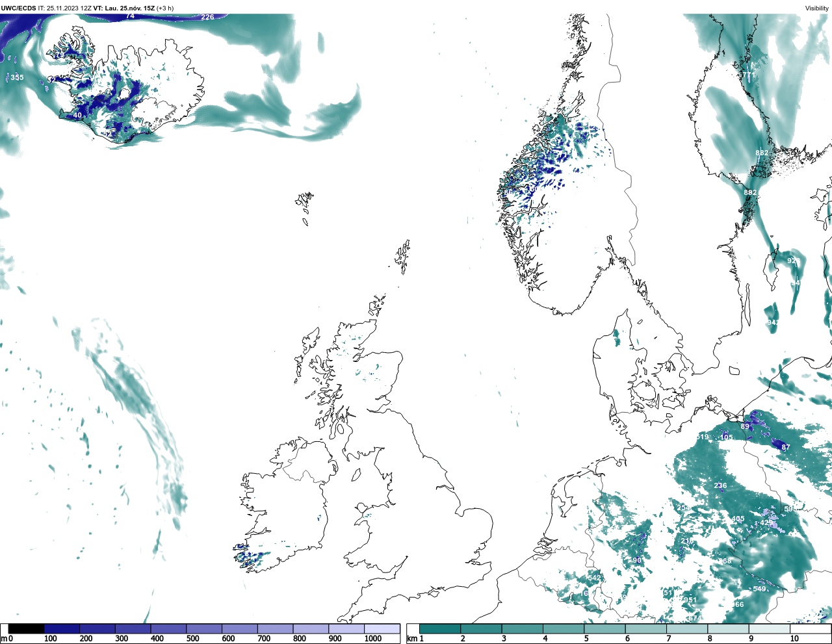Click the 'UWC/ECDS' header label

pyautogui.click(x=18, y=8)
